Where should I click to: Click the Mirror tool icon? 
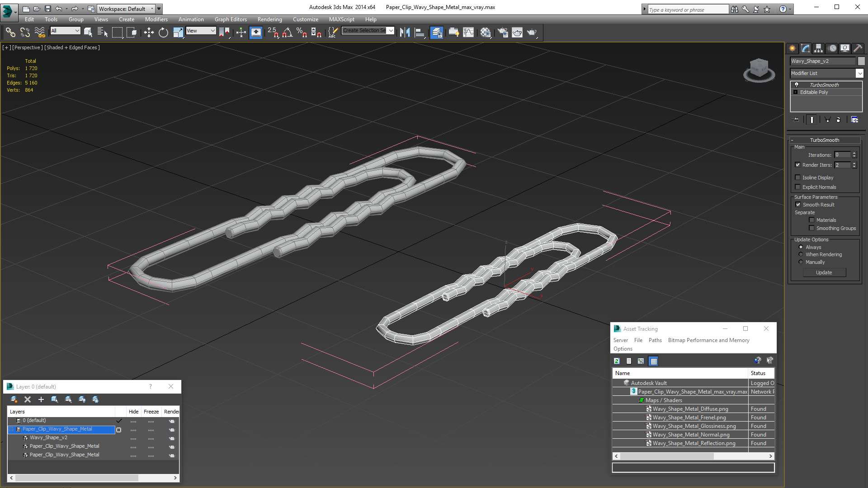pos(405,32)
